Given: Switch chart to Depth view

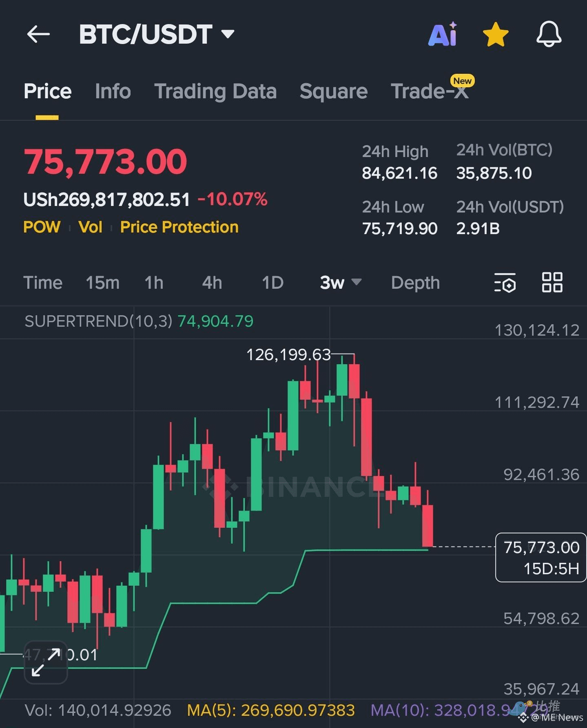Looking at the screenshot, I should pos(415,283).
